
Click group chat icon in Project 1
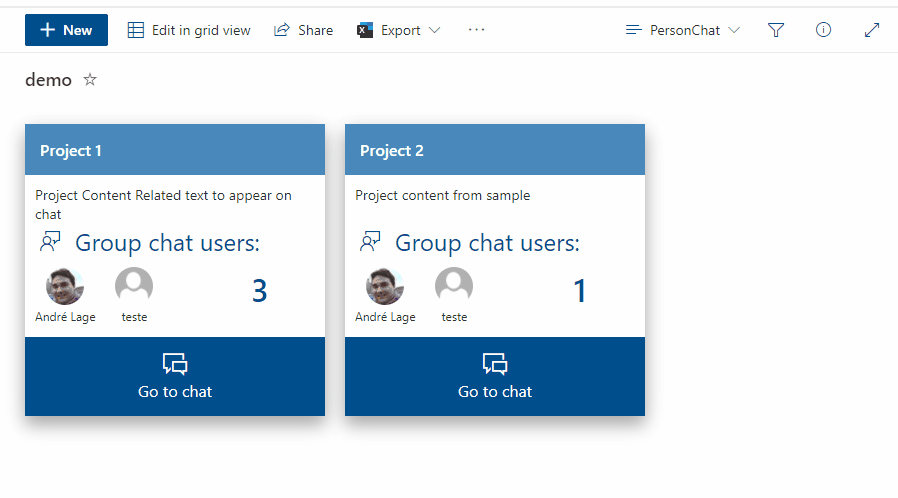(50, 242)
